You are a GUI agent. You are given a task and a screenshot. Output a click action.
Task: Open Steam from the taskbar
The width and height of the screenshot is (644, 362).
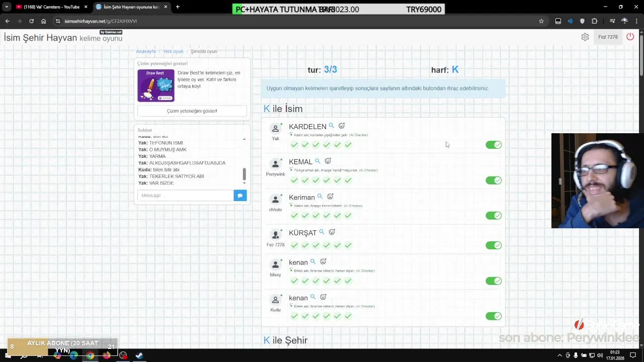tap(139, 355)
